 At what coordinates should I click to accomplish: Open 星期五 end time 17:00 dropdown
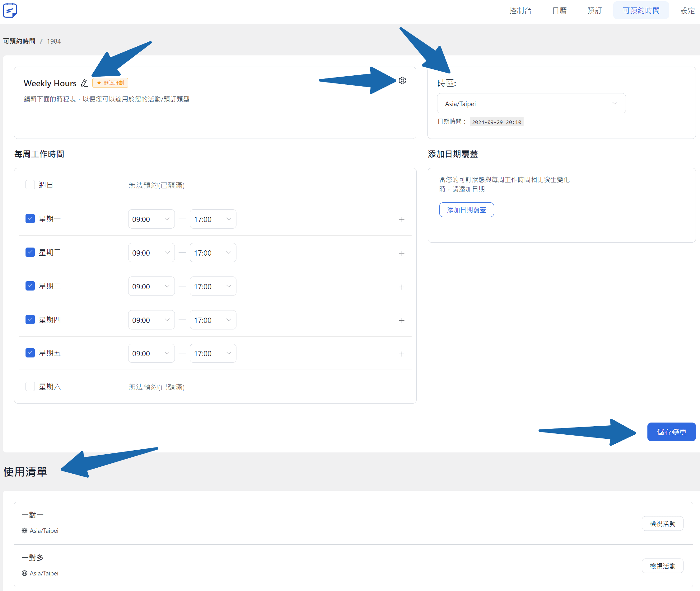(x=213, y=353)
